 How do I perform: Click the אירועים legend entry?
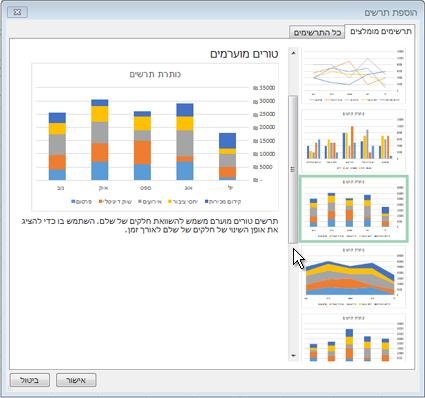pos(150,202)
